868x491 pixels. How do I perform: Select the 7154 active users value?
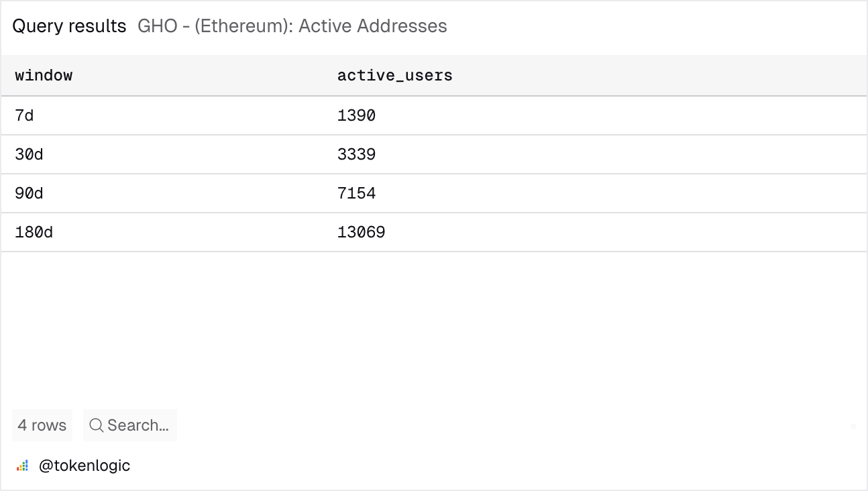pos(356,194)
